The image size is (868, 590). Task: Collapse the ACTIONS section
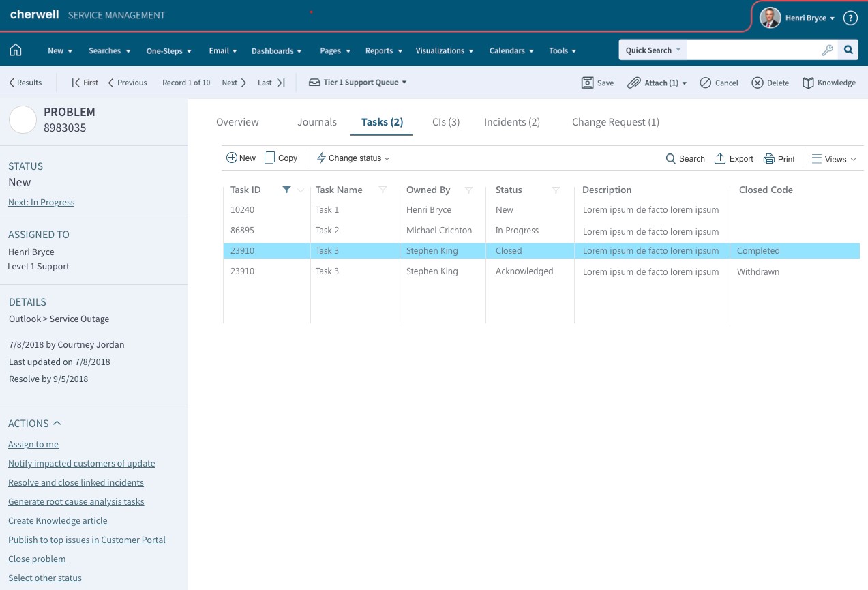(x=57, y=423)
